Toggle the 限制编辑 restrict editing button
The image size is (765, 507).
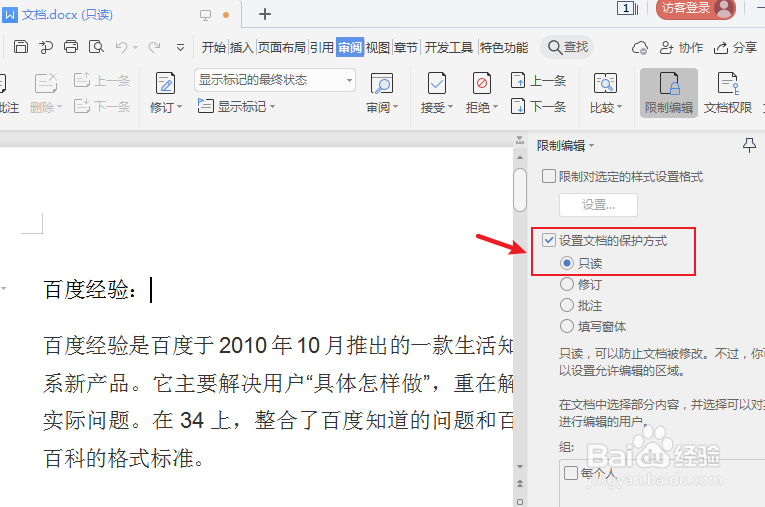tap(669, 93)
